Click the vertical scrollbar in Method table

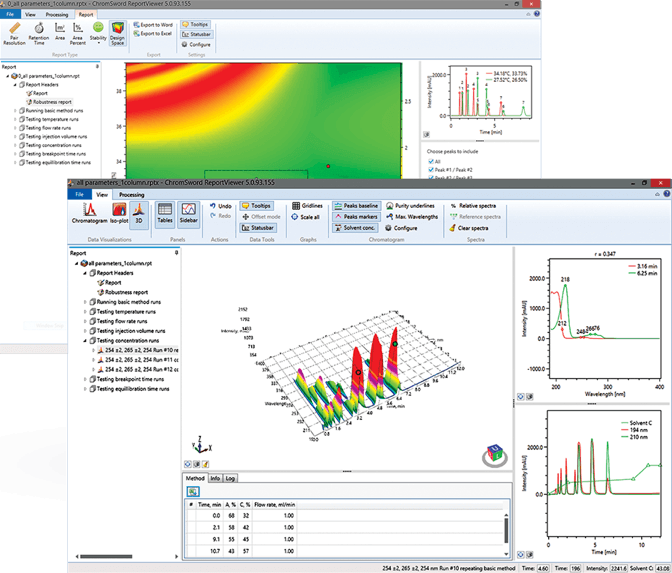504,525
